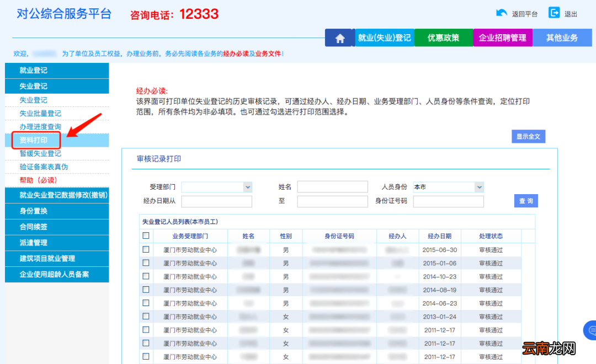This screenshot has height=364, width=596.
Task: Click the date cell 2013-01-24
Action: [440, 317]
